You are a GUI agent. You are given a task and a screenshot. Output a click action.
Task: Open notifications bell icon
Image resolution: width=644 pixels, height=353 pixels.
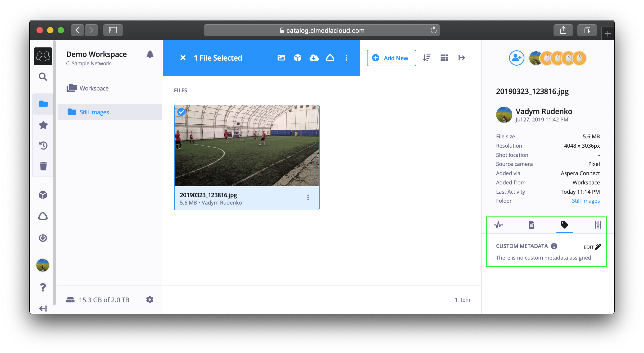click(150, 54)
